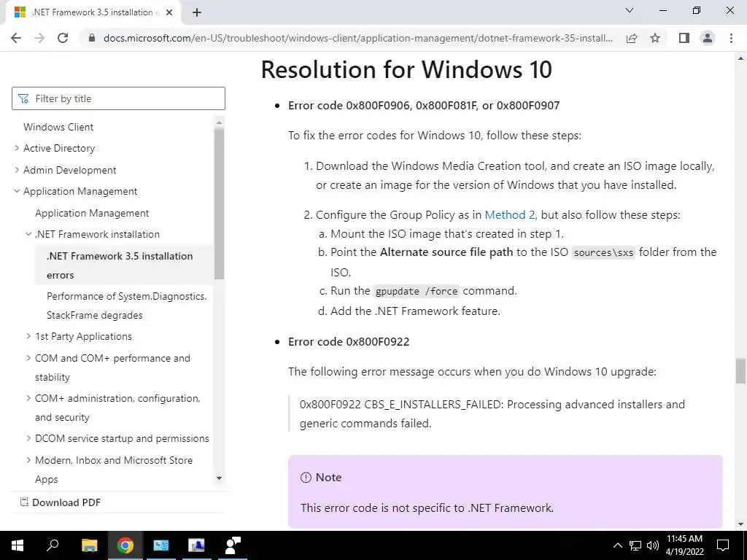Expand Modern, Inbox and Microsoft Store Apps

(x=28, y=460)
